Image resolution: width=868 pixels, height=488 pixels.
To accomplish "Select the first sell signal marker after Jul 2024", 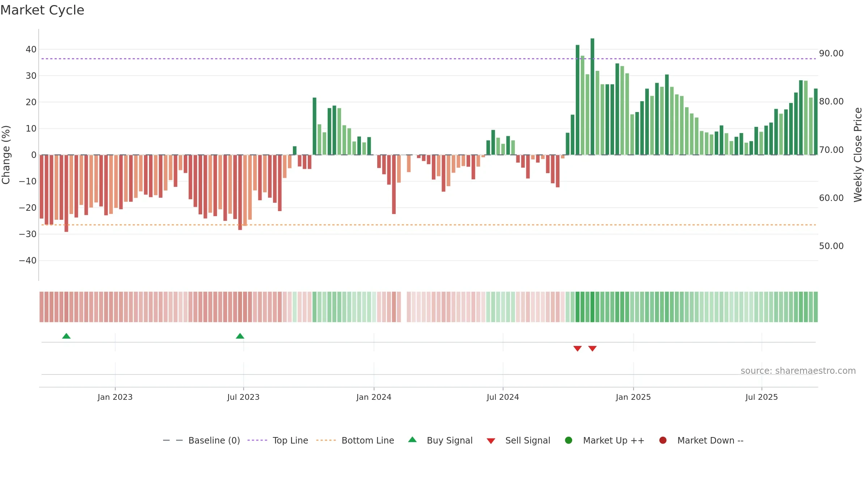I will coord(578,348).
